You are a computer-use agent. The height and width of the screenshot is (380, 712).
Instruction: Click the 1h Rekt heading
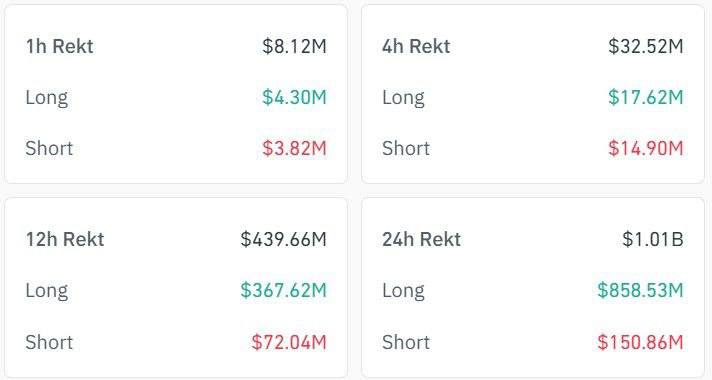[59, 46]
